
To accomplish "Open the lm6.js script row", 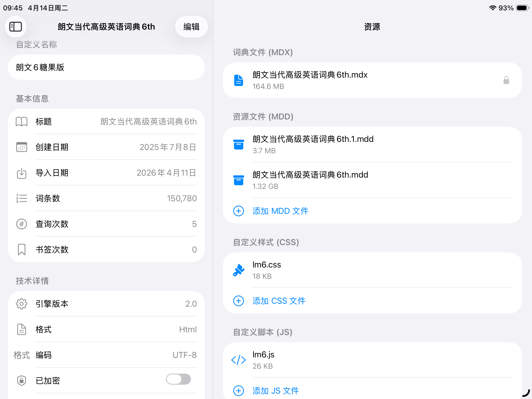I will (x=372, y=360).
